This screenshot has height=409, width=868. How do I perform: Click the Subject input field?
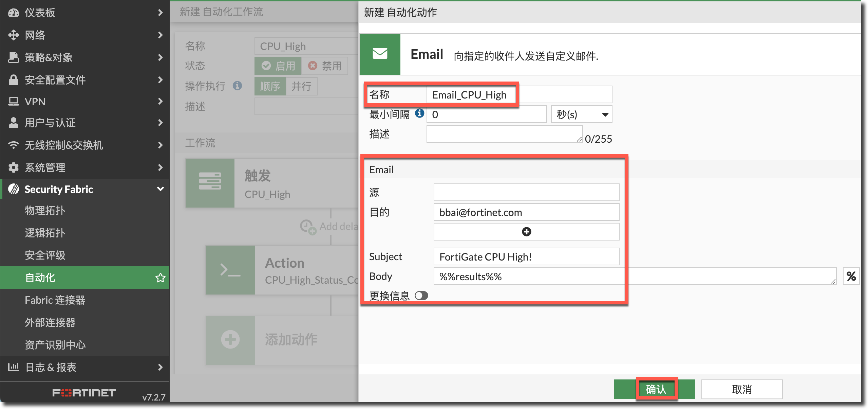tap(526, 256)
